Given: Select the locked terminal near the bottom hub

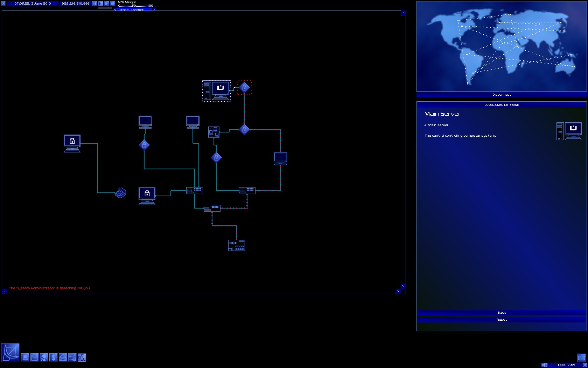Looking at the screenshot, I should click(147, 196).
